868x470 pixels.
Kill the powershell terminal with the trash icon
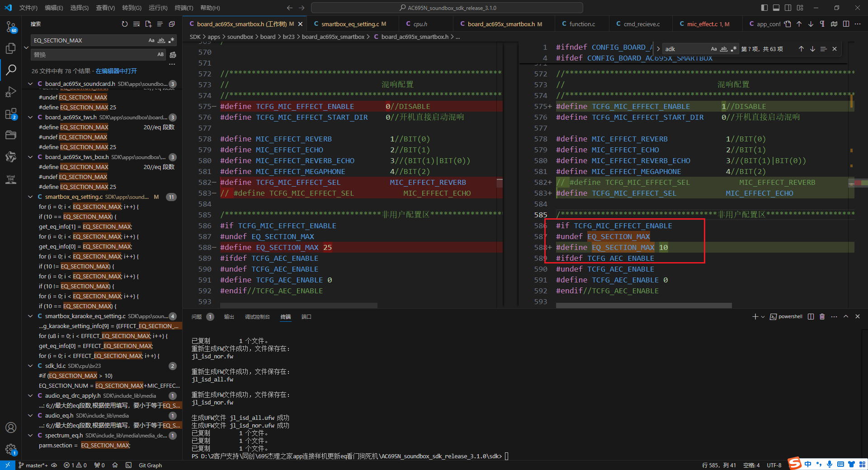click(x=822, y=317)
